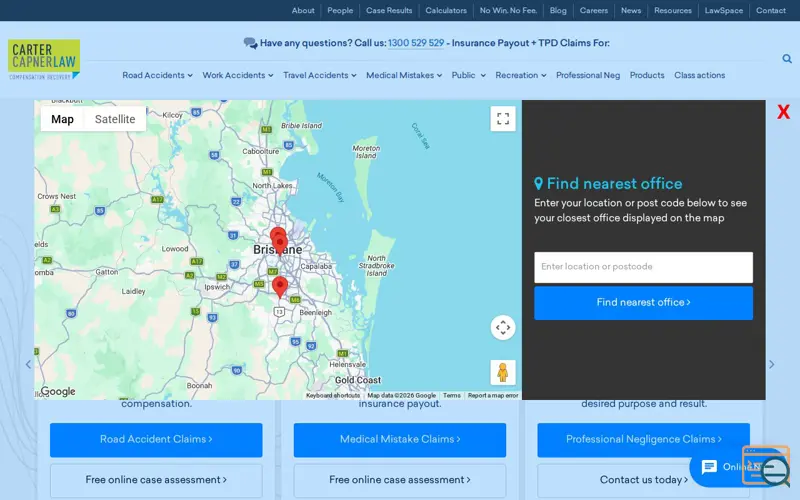The width and height of the screenshot is (800, 500).
Task: Expand the Travel Accidents menu
Action: pos(319,75)
